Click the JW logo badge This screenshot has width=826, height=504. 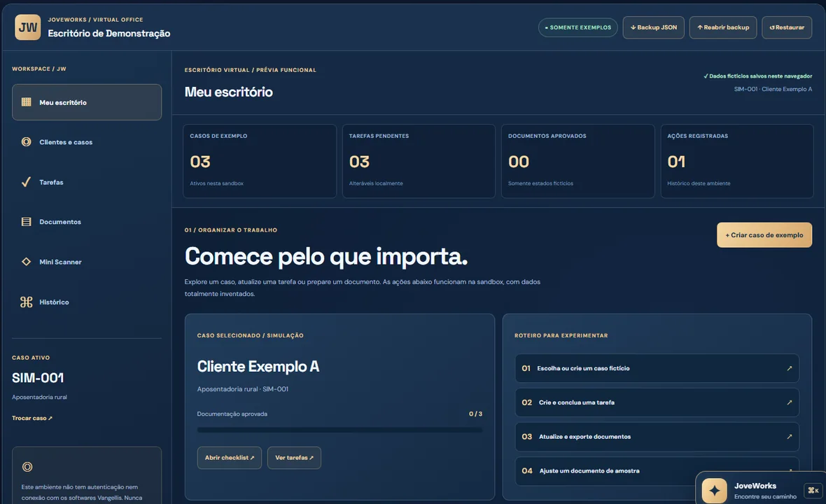(28, 27)
